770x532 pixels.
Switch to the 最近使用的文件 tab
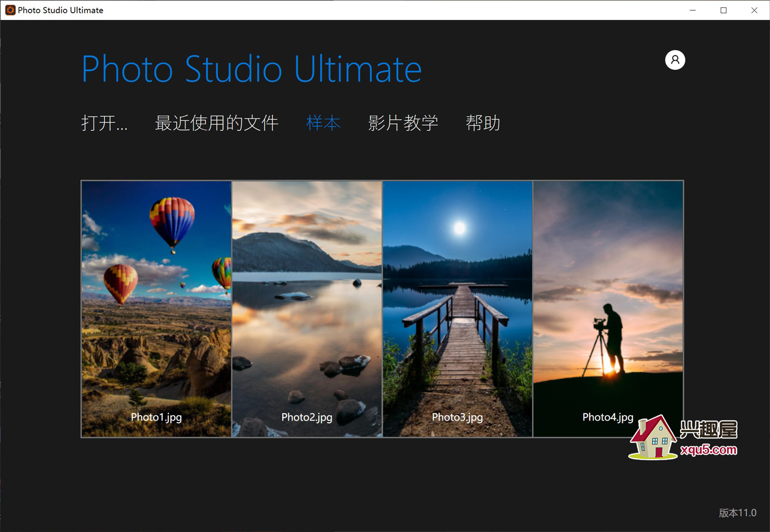[x=217, y=123]
